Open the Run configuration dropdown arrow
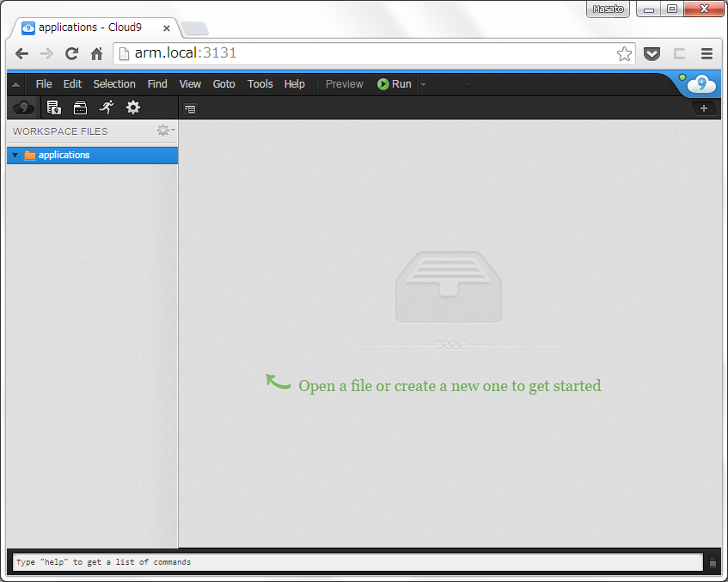This screenshot has width=728, height=582. click(x=422, y=83)
